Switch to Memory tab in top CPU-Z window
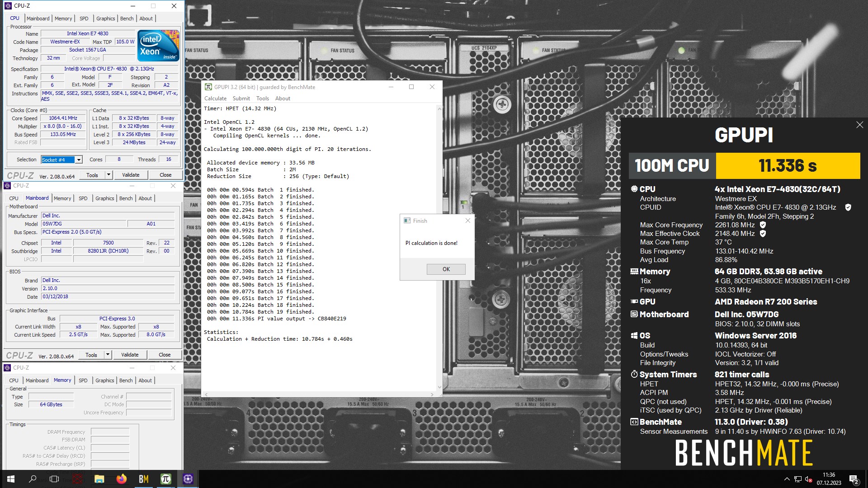The width and height of the screenshot is (868, 488). (x=63, y=19)
